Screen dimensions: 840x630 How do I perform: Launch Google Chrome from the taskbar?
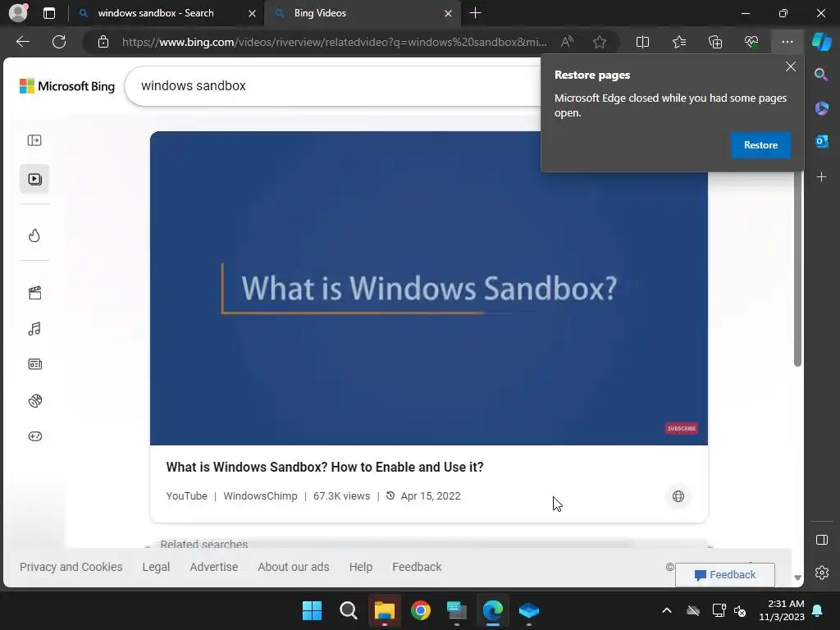coord(421,610)
